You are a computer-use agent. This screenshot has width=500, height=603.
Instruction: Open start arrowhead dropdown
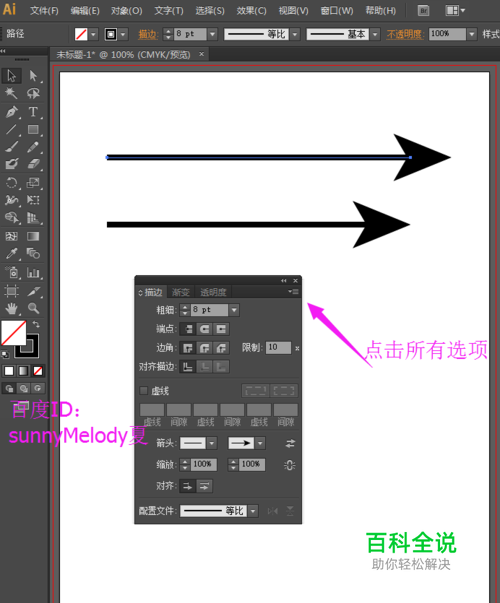(212, 443)
